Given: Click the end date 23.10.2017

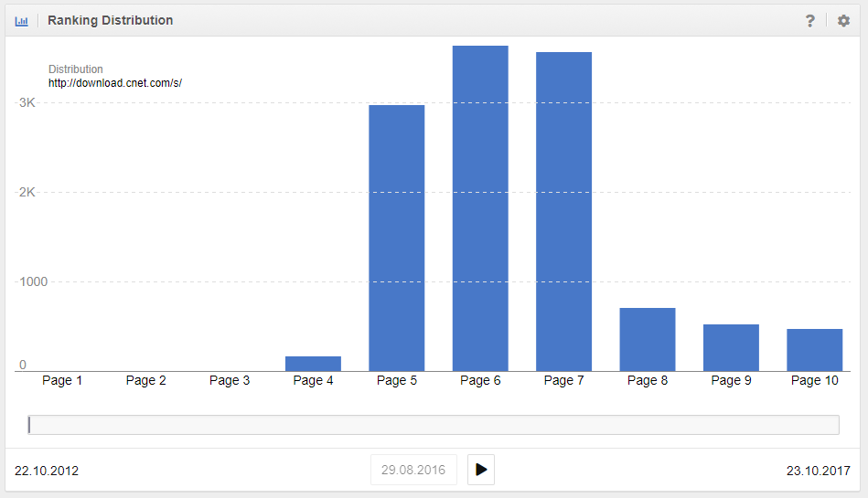Looking at the screenshot, I should click(818, 471).
